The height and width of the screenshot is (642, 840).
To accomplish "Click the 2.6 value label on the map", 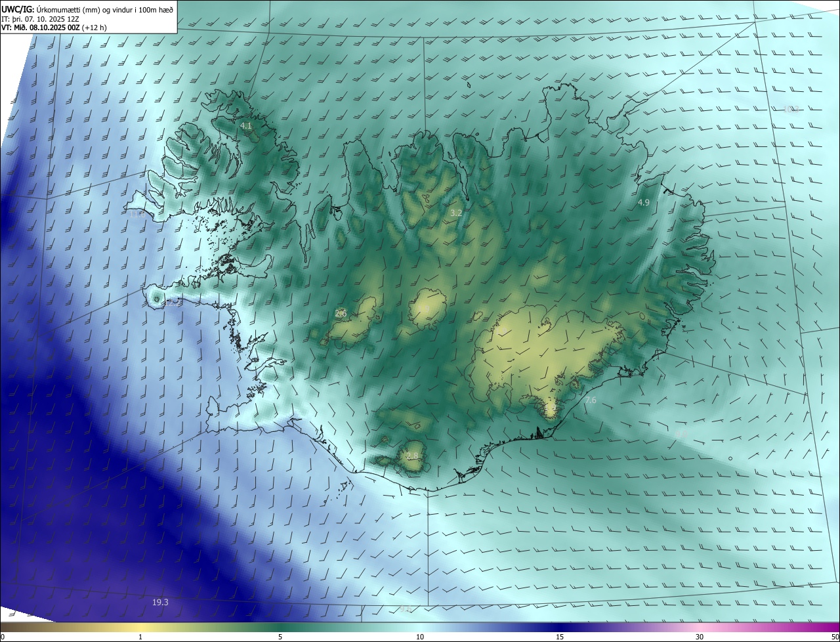I will coord(341,314).
